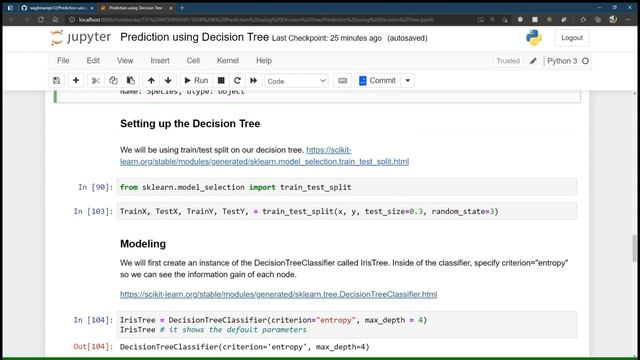Click the Python logo icon
Image resolution: width=640 pixels, height=360 pixels.
[533, 38]
